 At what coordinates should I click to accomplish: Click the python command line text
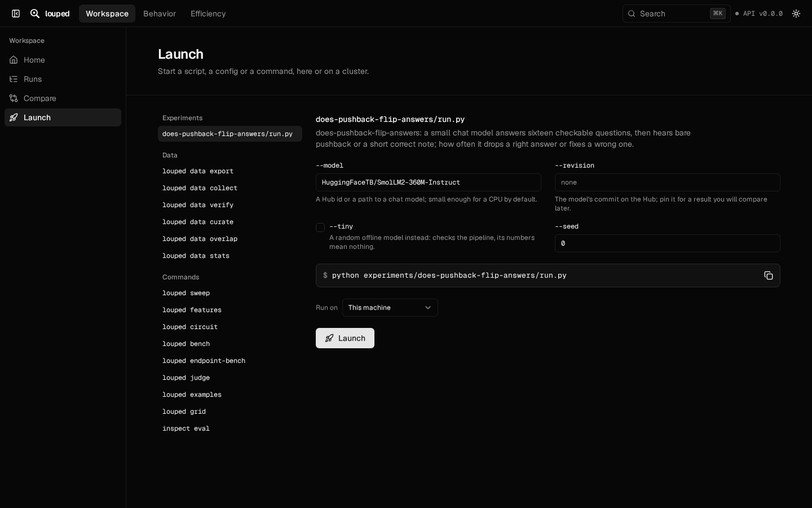click(x=449, y=275)
